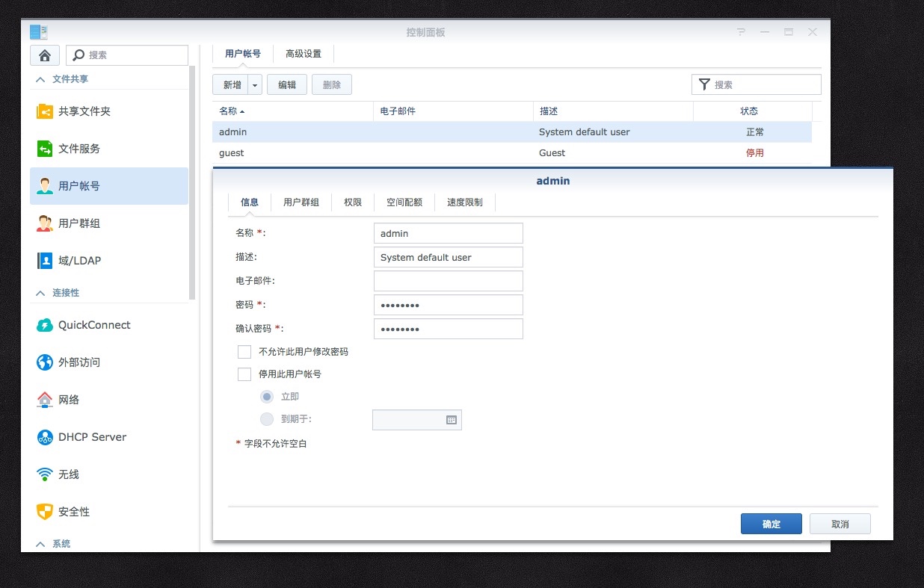Open 共享文件夹 shared folder icon

click(x=45, y=111)
